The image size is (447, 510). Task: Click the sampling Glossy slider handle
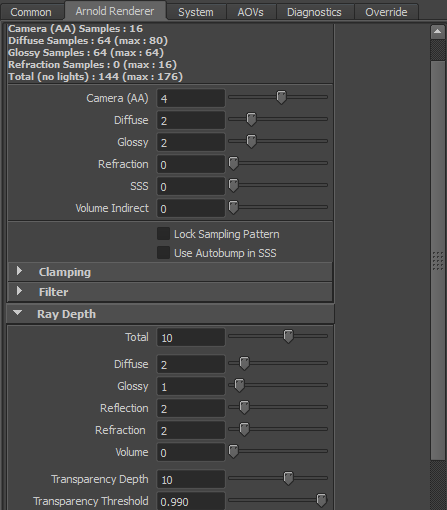[x=251, y=141]
